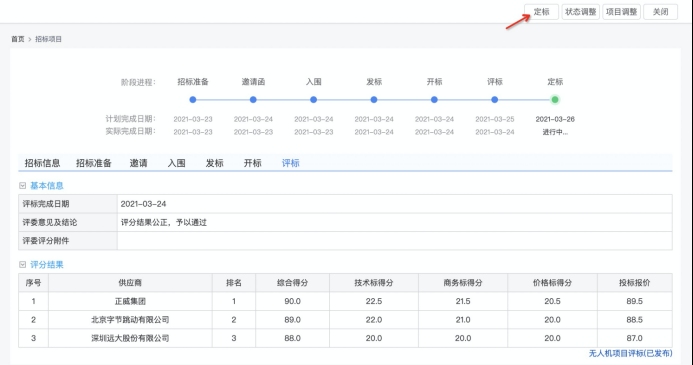The height and width of the screenshot is (365, 693).
Task: Switch to the 发标 tab
Action: click(214, 163)
